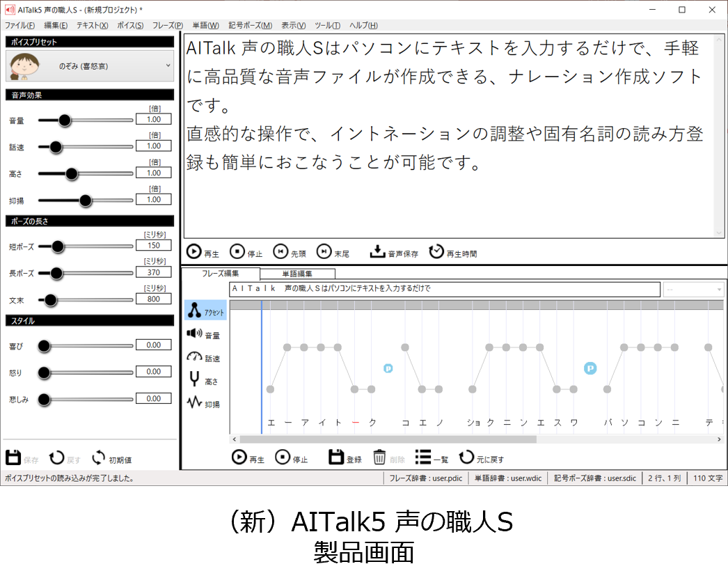
Task: Open the 表示(V) menu
Action: pyautogui.click(x=294, y=26)
